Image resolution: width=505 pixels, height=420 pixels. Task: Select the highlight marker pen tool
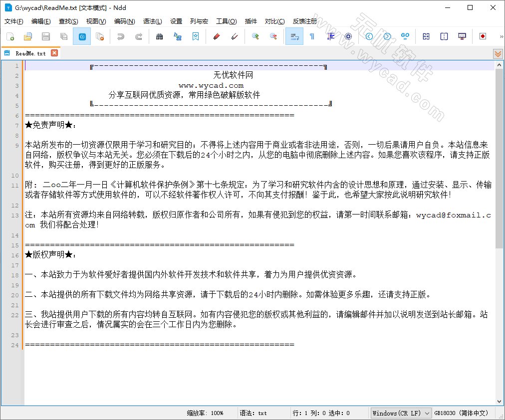pyautogui.click(x=215, y=36)
